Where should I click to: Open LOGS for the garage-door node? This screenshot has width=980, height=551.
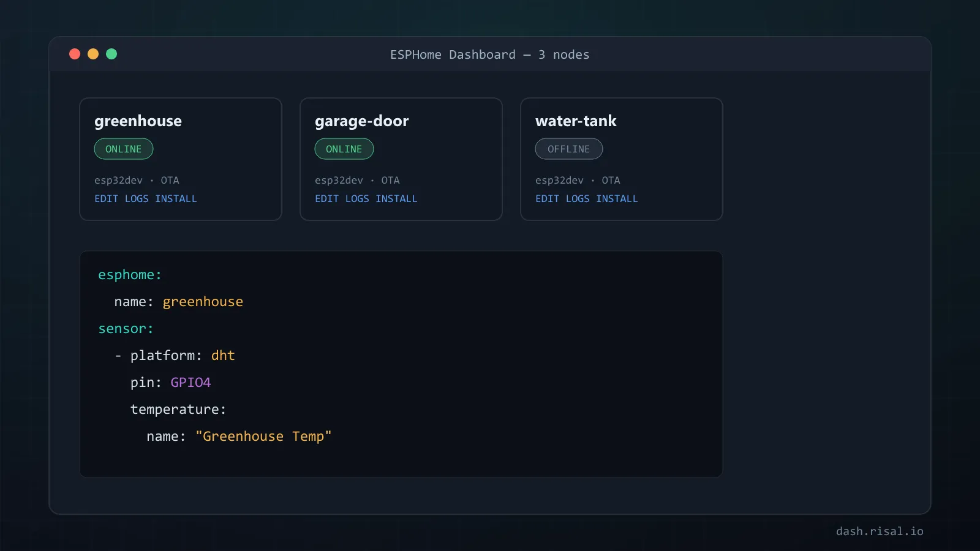point(357,198)
